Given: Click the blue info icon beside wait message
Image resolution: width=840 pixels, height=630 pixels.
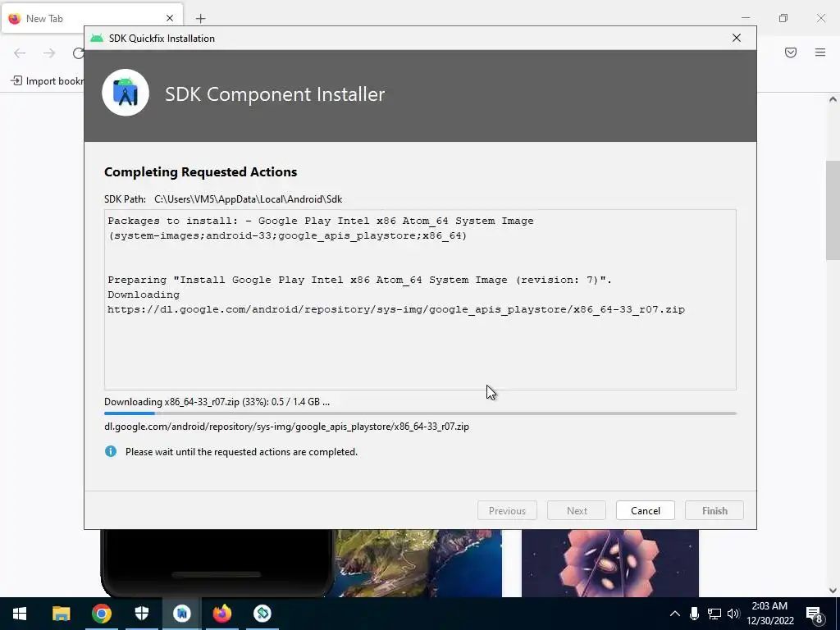Looking at the screenshot, I should click(x=111, y=452).
